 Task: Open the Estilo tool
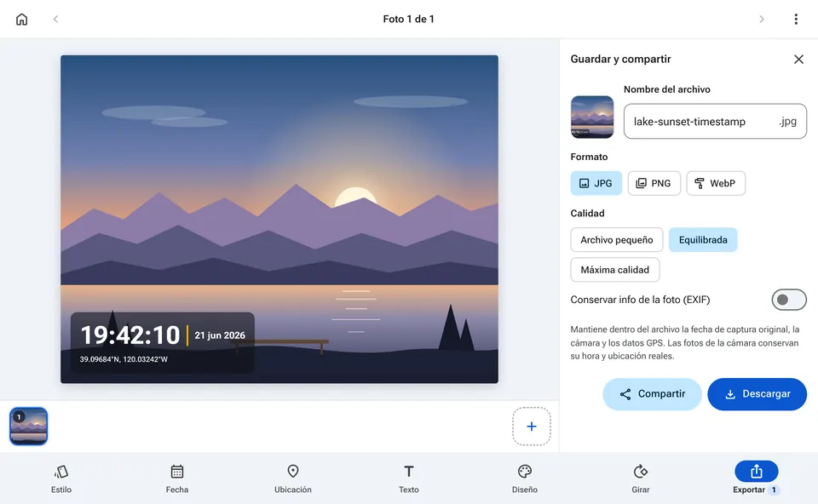click(61, 478)
